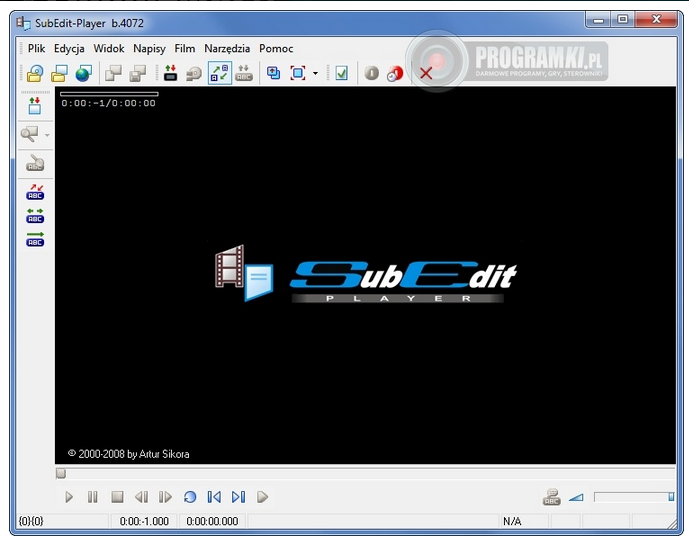The width and height of the screenshot is (689, 541).
Task: Close the SubEdit-Player window
Action: pos(656,20)
